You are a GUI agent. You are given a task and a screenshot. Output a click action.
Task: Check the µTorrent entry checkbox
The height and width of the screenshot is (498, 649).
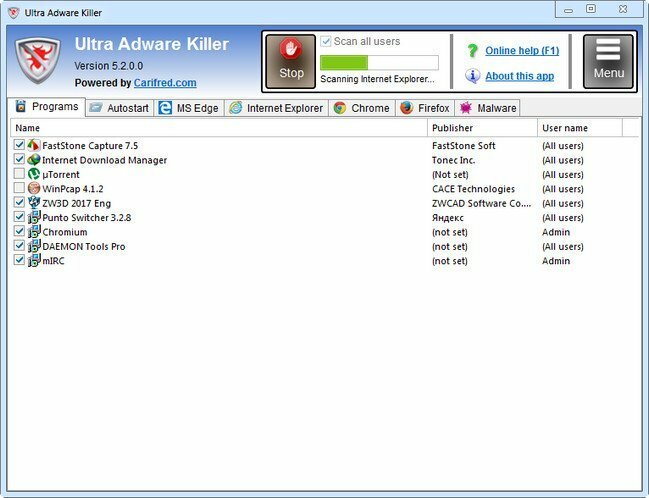pos(19,175)
